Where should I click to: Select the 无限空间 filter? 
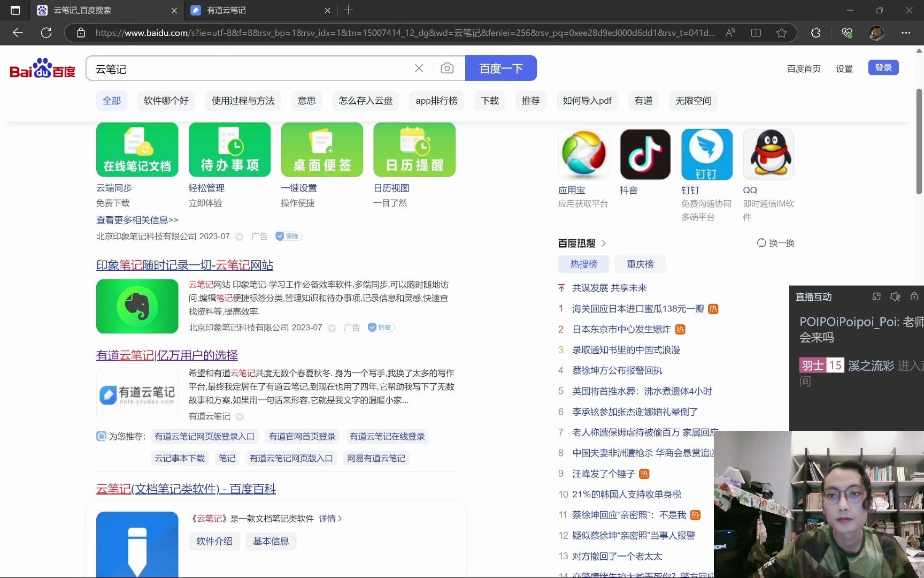click(x=693, y=101)
